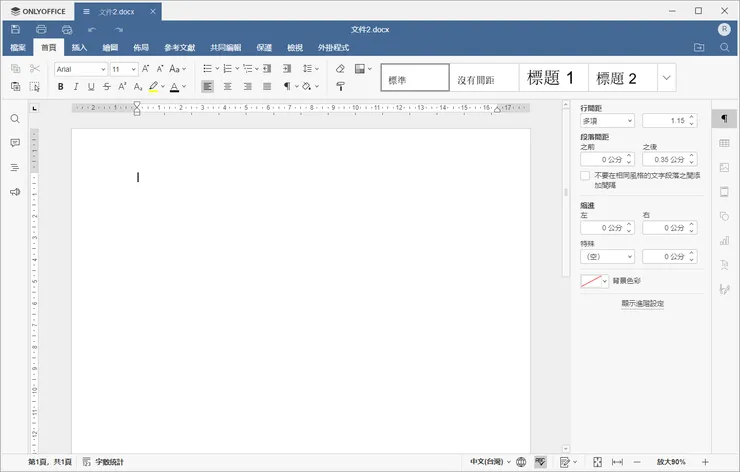
Task: Open Text Art settings in right sidebar
Action: (724, 264)
